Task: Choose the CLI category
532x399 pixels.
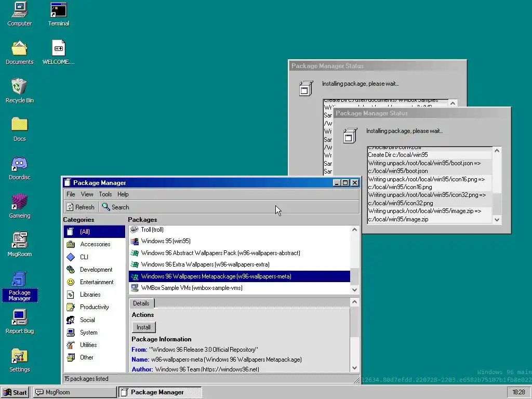Action: [95, 257]
